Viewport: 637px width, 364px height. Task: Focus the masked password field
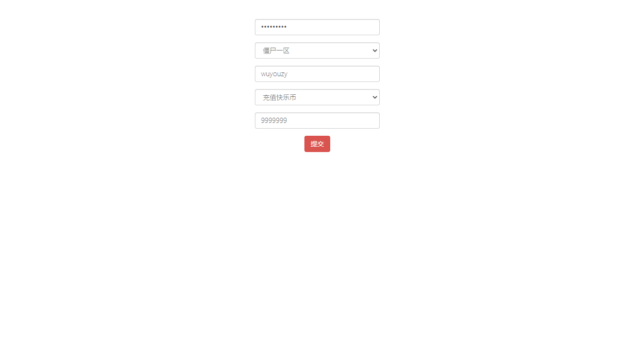(x=317, y=27)
